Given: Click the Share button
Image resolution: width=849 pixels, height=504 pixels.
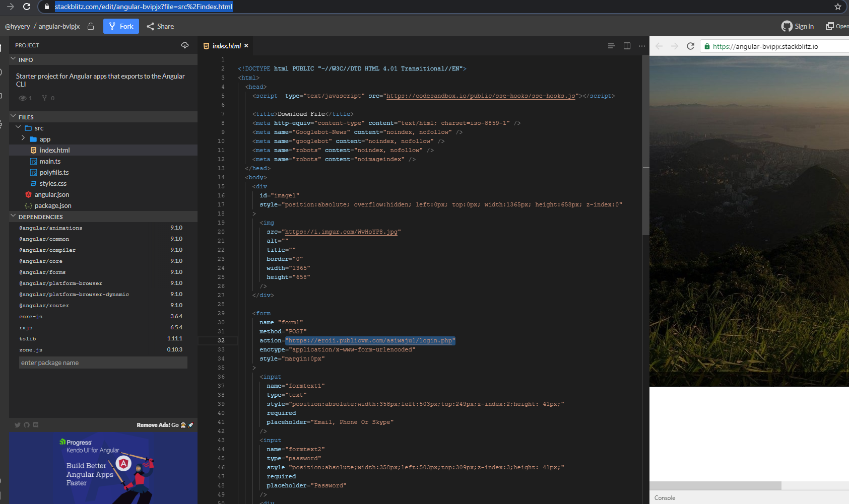Looking at the screenshot, I should coord(160,26).
